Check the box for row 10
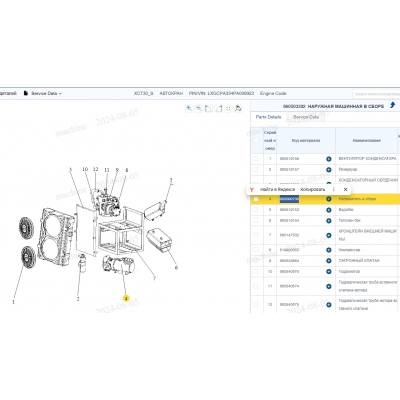Viewport: 400px width, 400px height. tap(256, 271)
